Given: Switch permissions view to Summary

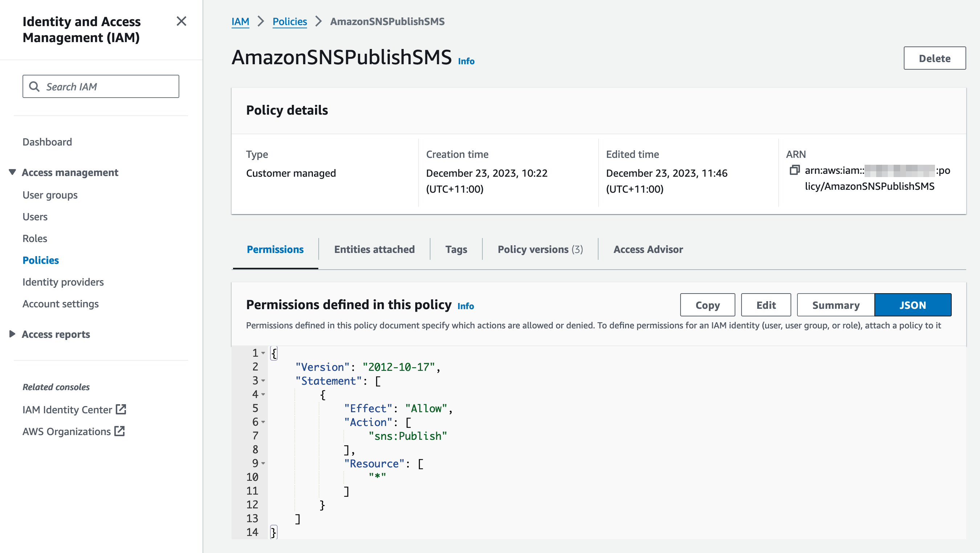Looking at the screenshot, I should click(836, 305).
